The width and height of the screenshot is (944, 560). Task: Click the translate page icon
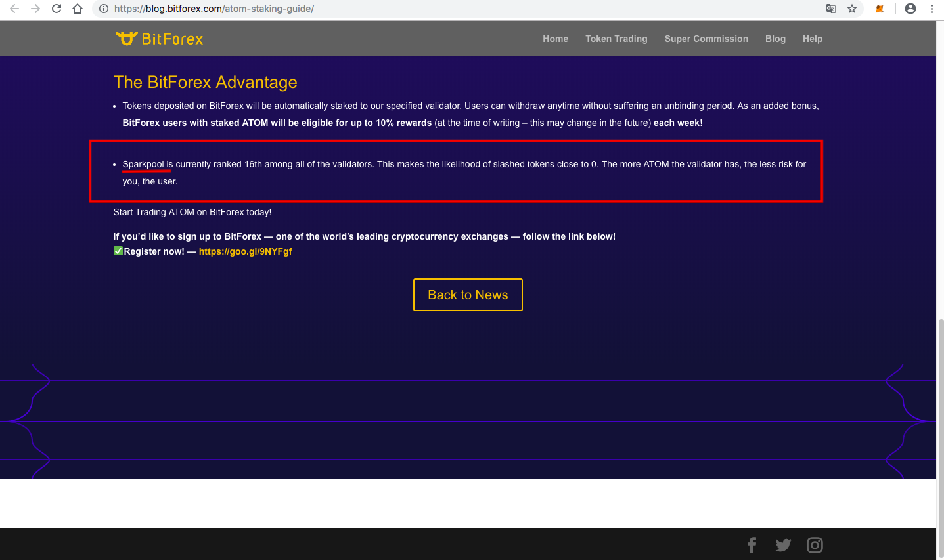tap(831, 9)
